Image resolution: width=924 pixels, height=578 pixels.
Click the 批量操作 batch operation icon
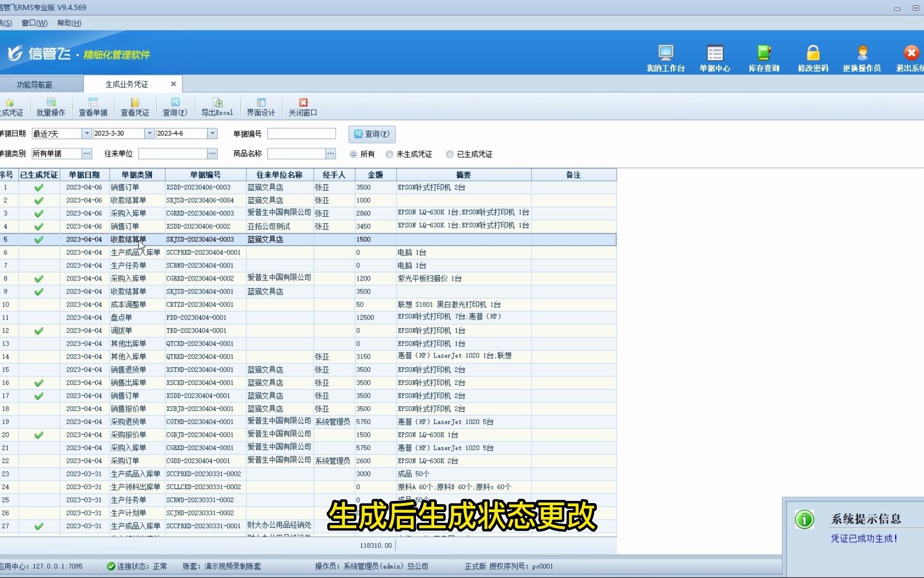(x=51, y=107)
